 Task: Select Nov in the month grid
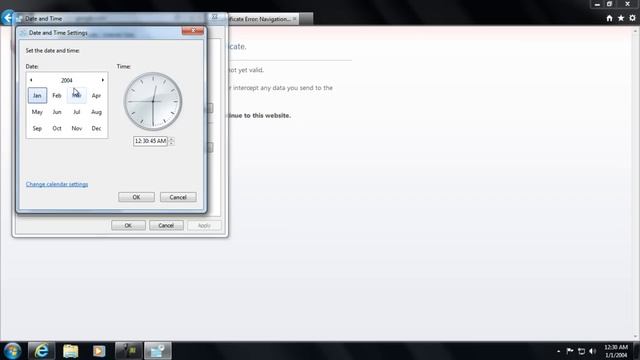coord(76,128)
